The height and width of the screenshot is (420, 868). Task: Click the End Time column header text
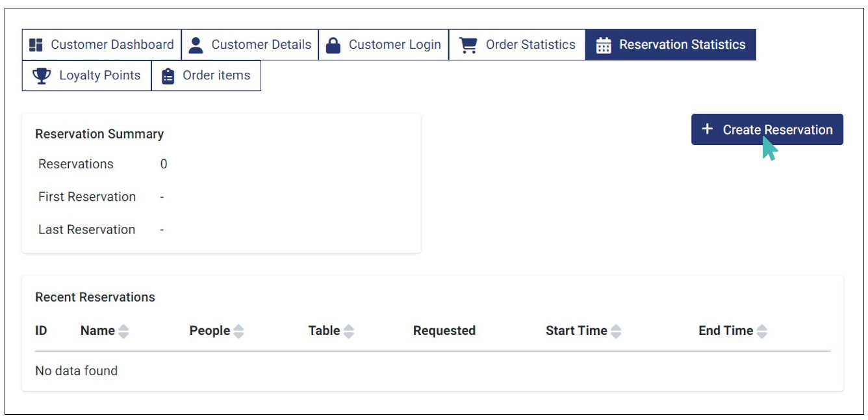pos(726,330)
